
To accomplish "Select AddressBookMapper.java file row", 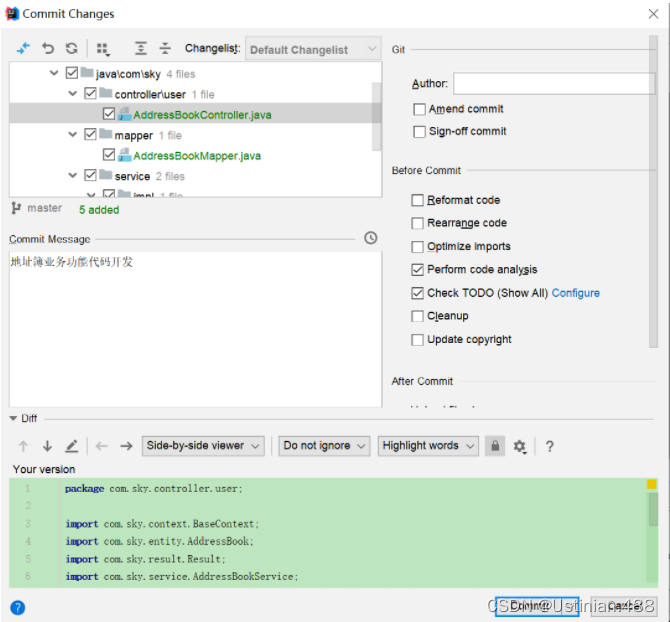I will (x=191, y=155).
